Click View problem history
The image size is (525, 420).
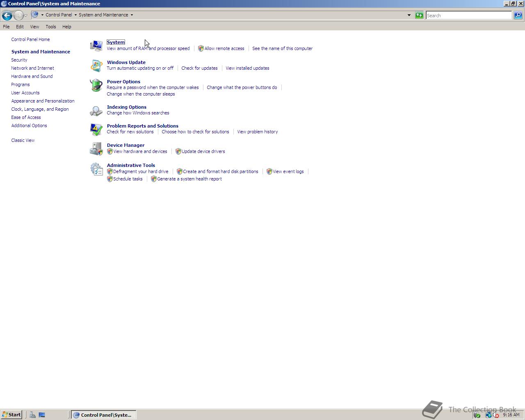pyautogui.click(x=258, y=132)
